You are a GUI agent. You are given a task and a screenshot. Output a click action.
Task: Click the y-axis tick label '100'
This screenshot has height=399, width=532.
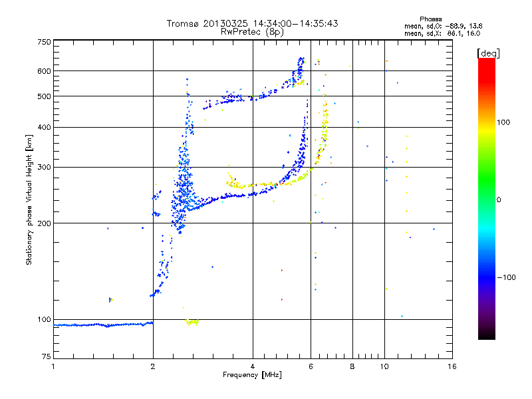pos(44,319)
